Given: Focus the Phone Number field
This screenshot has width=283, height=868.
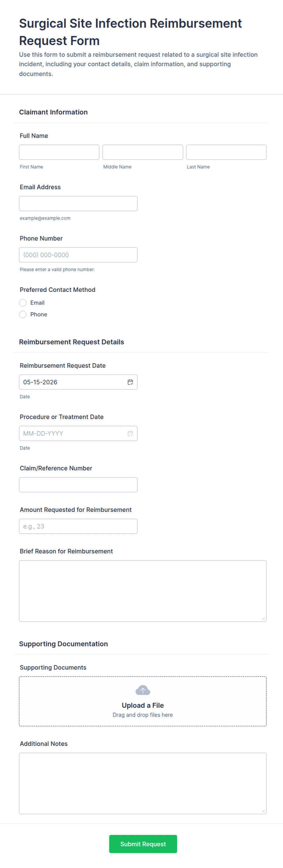Looking at the screenshot, I should [78, 255].
